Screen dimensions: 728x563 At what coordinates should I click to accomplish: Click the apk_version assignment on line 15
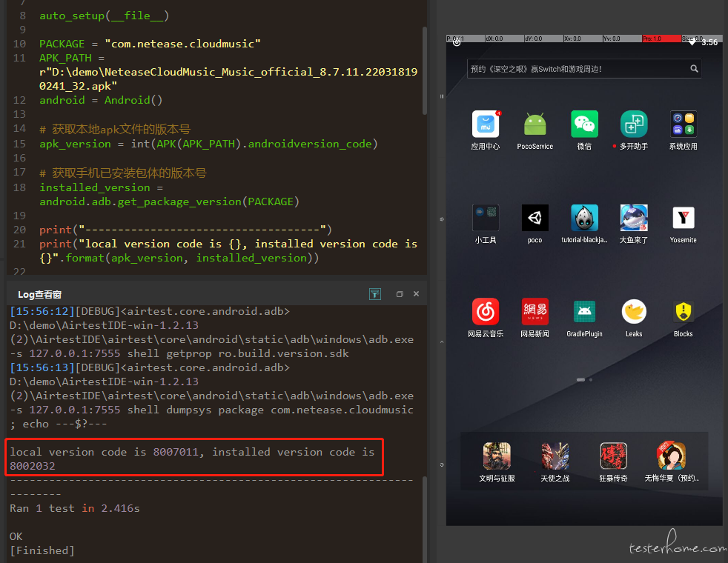pos(208,144)
